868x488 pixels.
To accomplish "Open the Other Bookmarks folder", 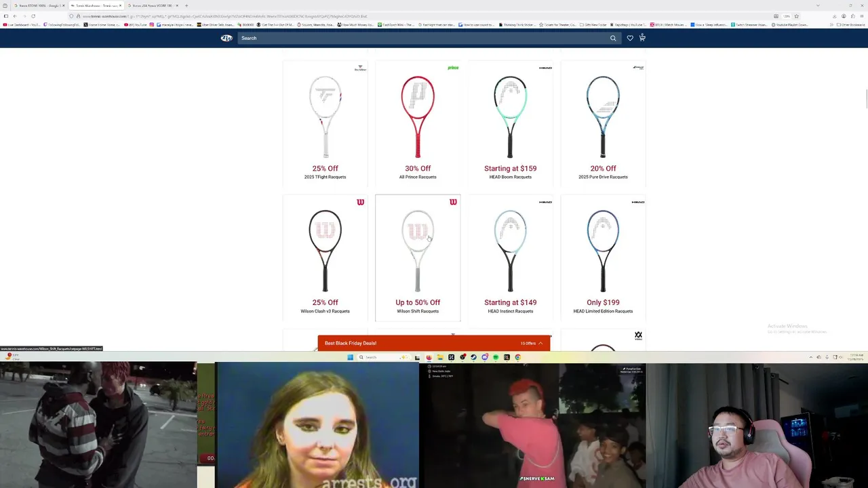I will pyautogui.click(x=851, y=25).
